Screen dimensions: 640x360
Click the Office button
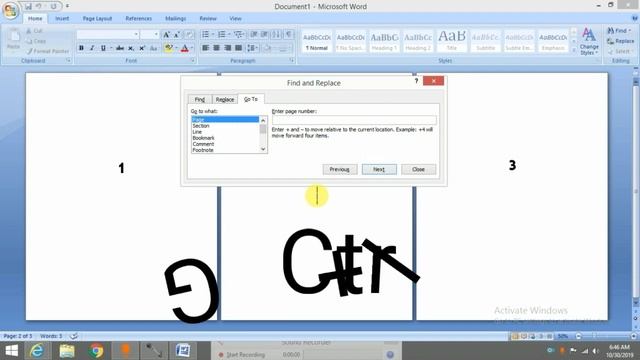click(11, 11)
